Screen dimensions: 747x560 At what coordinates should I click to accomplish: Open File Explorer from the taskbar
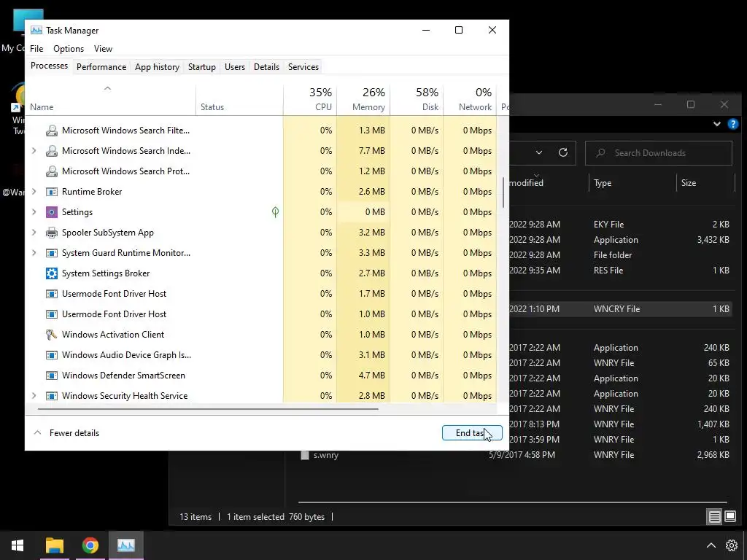pyautogui.click(x=54, y=545)
